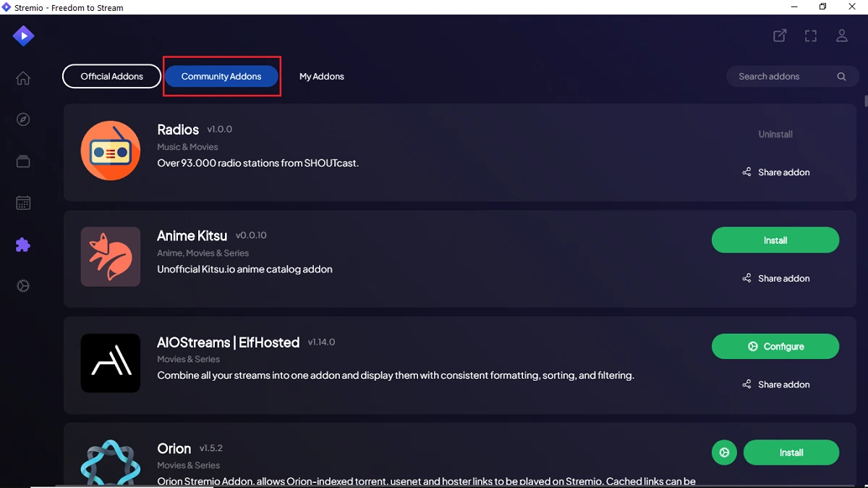The width and height of the screenshot is (868, 488).
Task: Open the Library icon in sidebar
Action: pyautogui.click(x=23, y=161)
